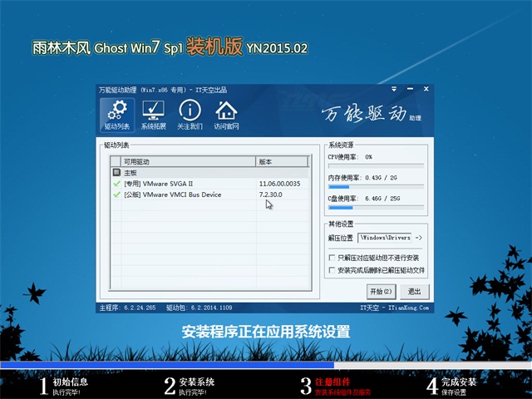532x399 pixels.
Task: Enable 只解压对应驱动但不进行安装 checkbox
Action: (333, 259)
